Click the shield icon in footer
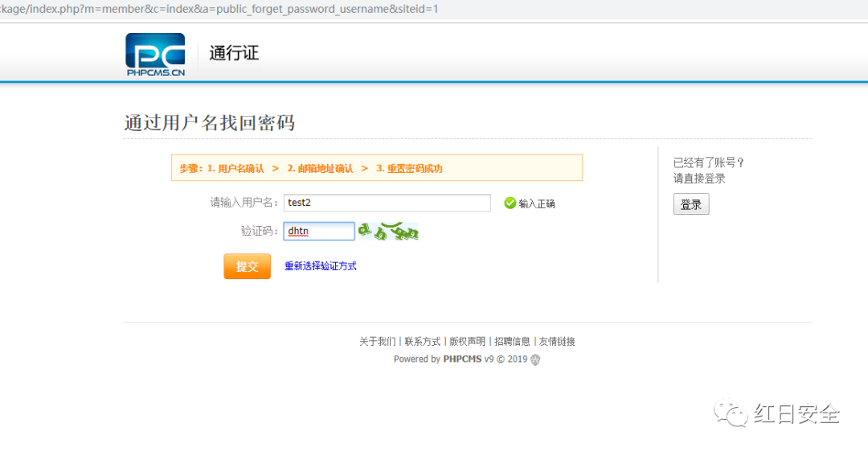The image size is (868, 452). coord(535,360)
